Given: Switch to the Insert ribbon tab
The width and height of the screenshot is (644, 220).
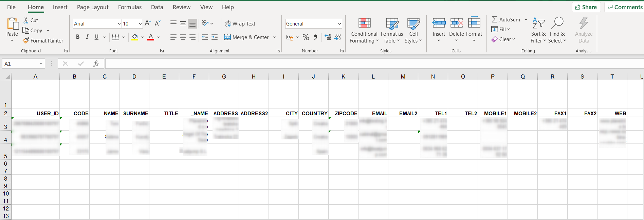Looking at the screenshot, I should 60,7.
